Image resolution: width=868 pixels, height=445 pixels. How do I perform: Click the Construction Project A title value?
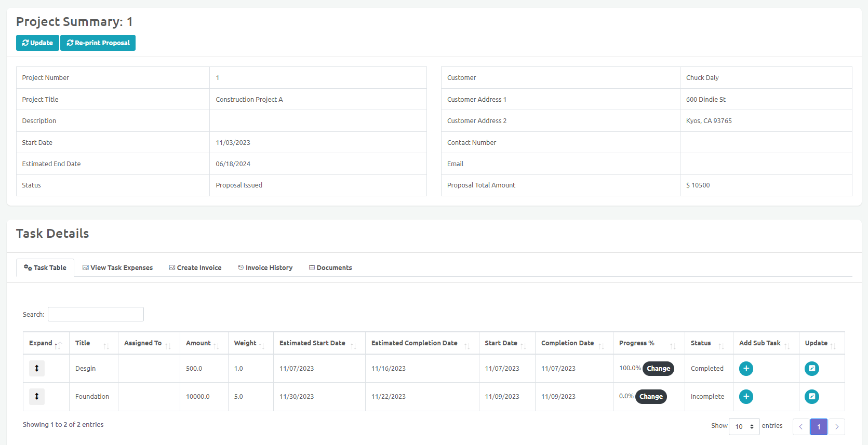click(249, 99)
